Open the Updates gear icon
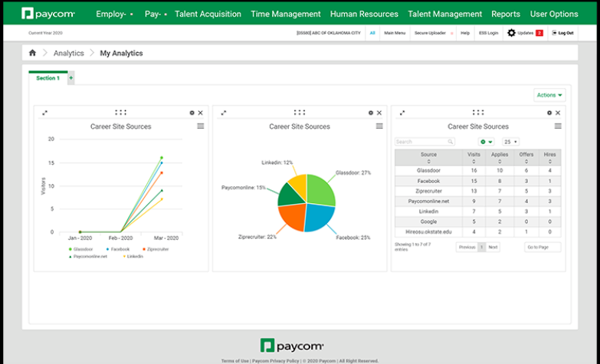Viewport: 600px width, 364px height. point(511,33)
